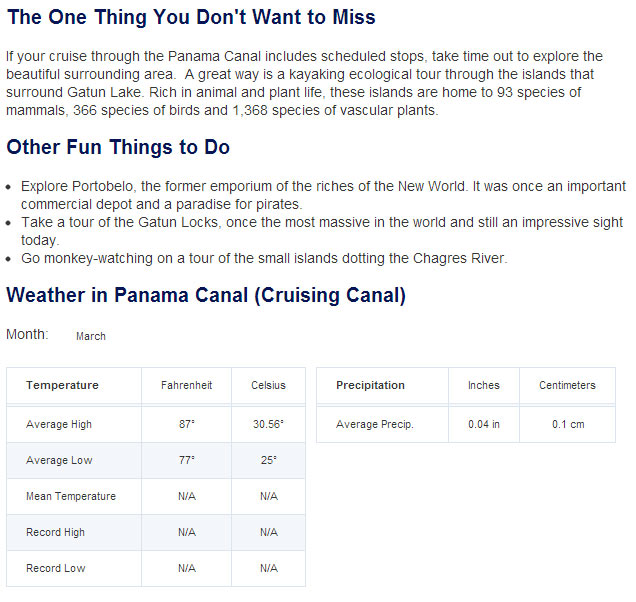Click the monkey-watching Chagres River bullet
This screenshot has height=602, width=636.
pyautogui.click(x=264, y=258)
